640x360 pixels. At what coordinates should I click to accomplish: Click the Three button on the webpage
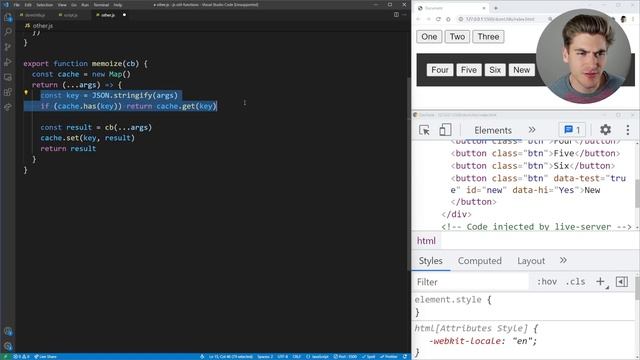pos(488,37)
